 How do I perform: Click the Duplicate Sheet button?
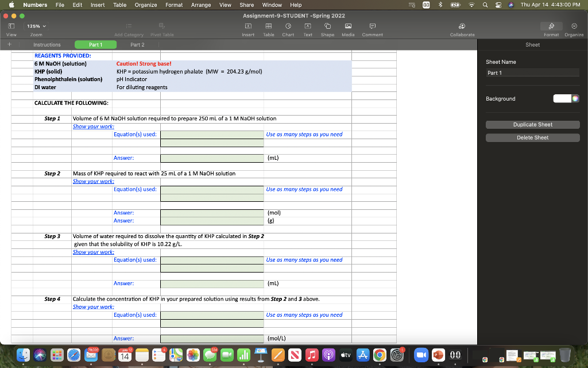(x=532, y=124)
